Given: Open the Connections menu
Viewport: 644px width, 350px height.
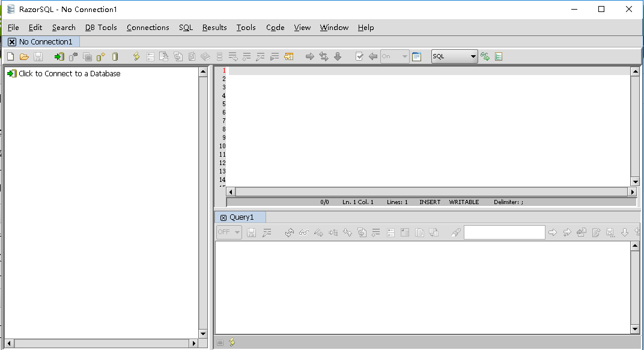Looking at the screenshot, I should [148, 28].
